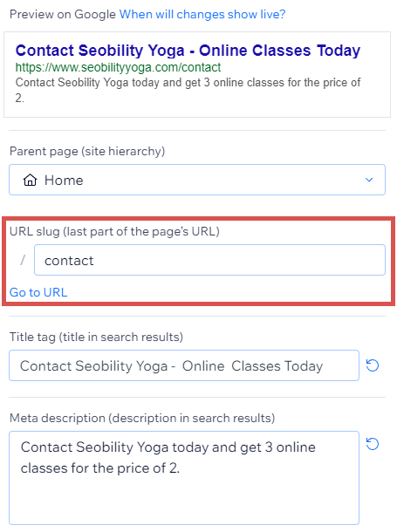This screenshot has height=532, width=397.
Task: Click the house icon beside Home
Action: [x=30, y=180]
